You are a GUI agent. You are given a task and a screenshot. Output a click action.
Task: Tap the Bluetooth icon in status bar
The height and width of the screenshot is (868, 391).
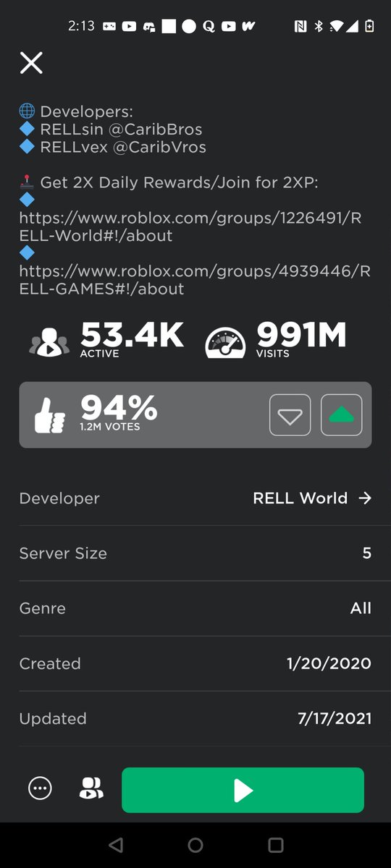[x=318, y=26]
